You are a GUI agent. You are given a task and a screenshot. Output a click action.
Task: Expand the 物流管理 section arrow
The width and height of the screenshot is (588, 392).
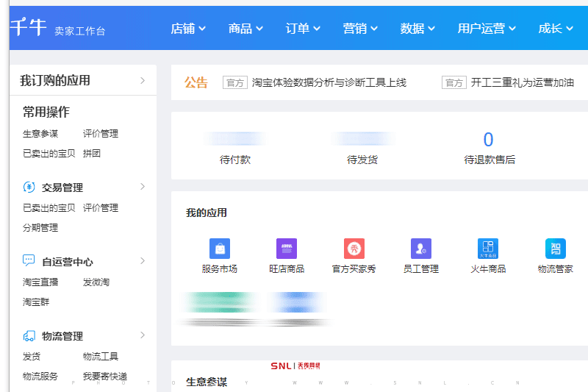143,335
